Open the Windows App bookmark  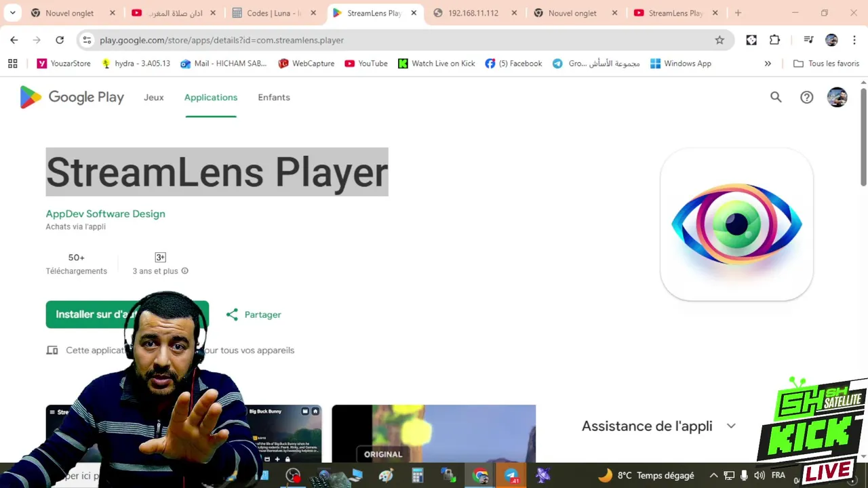pyautogui.click(x=681, y=63)
